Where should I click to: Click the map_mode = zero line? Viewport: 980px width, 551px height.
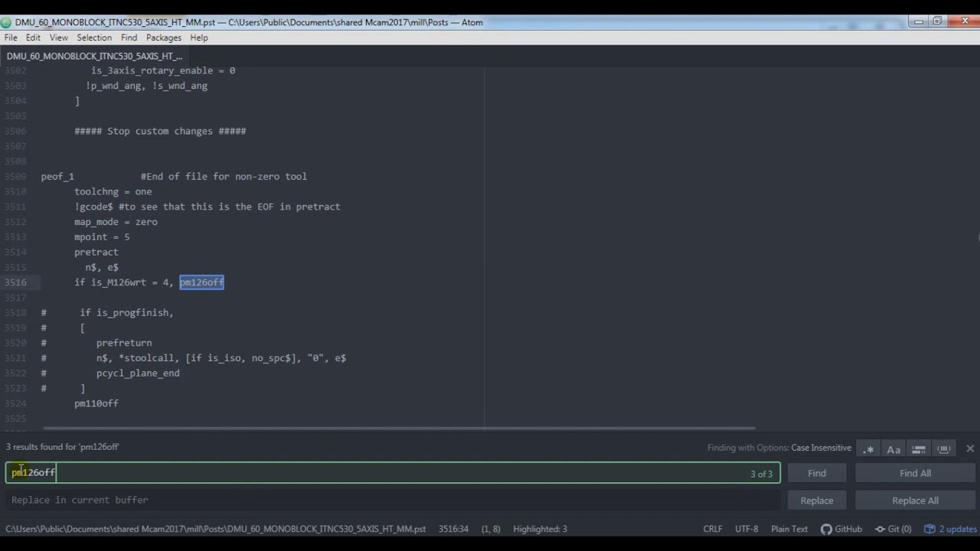click(116, 222)
